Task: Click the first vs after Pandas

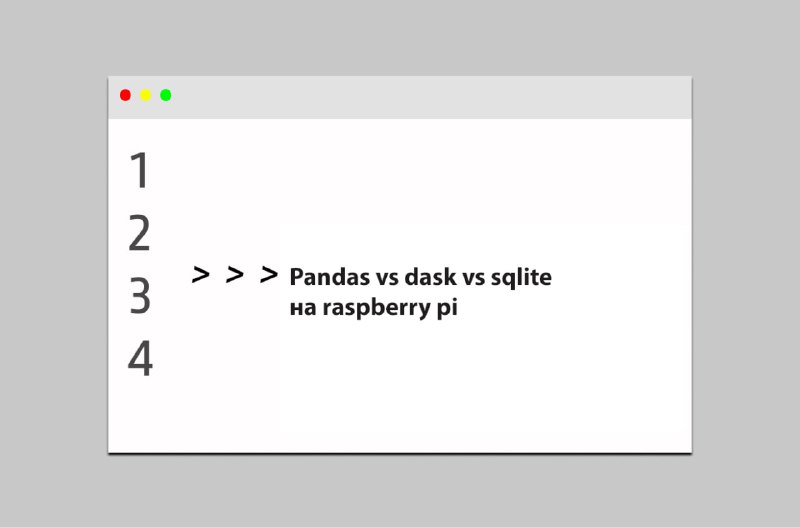Action: [387, 279]
